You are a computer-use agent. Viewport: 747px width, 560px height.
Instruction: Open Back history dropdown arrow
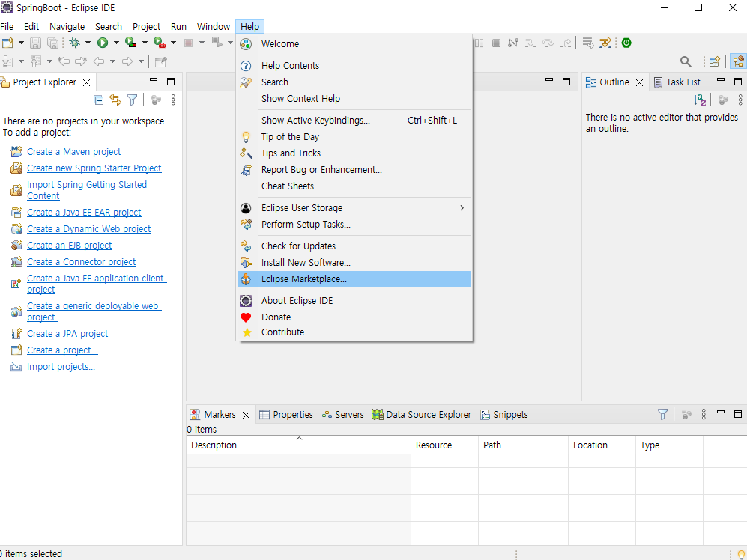pyautogui.click(x=112, y=61)
